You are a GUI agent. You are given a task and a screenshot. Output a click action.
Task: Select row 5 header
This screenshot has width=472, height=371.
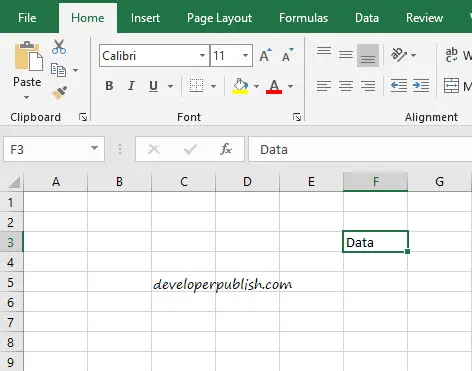(11, 282)
